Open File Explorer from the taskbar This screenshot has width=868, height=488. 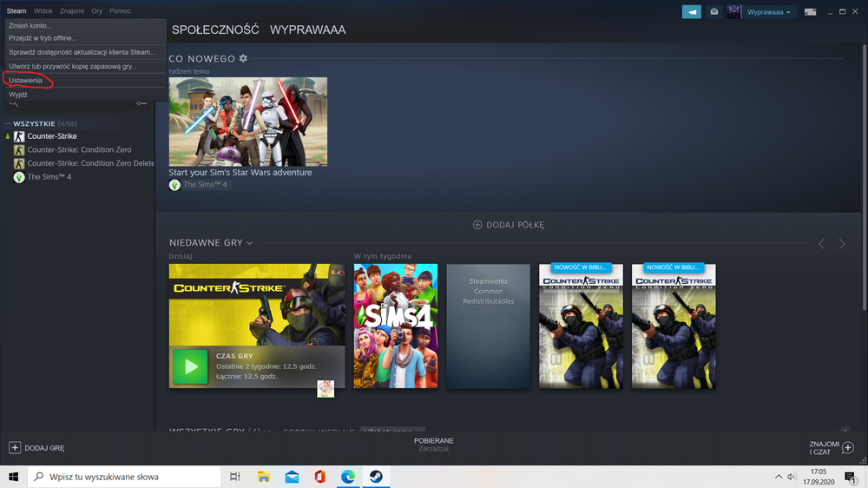[x=264, y=477]
